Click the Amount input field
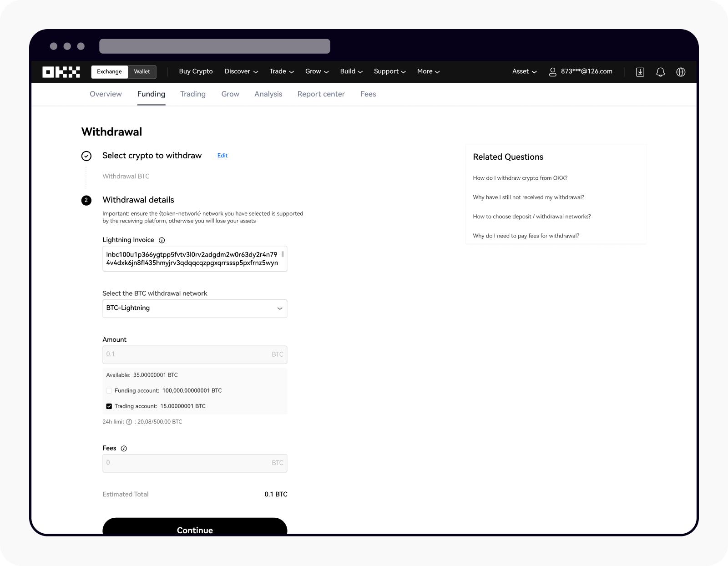728x566 pixels. point(195,354)
